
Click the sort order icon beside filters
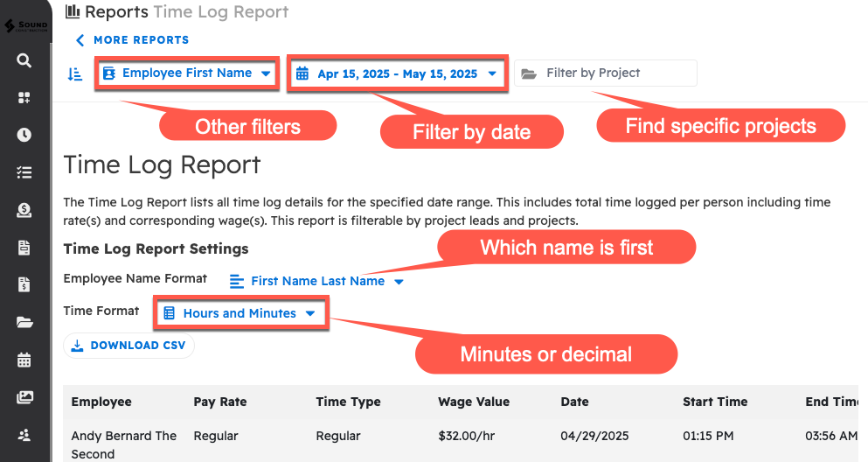pyautogui.click(x=75, y=73)
